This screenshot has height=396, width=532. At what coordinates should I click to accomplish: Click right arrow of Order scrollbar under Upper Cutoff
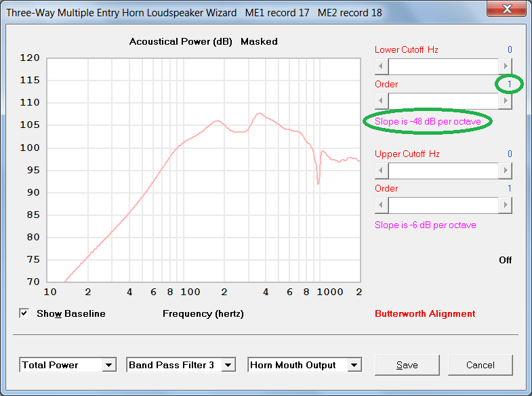(x=505, y=205)
